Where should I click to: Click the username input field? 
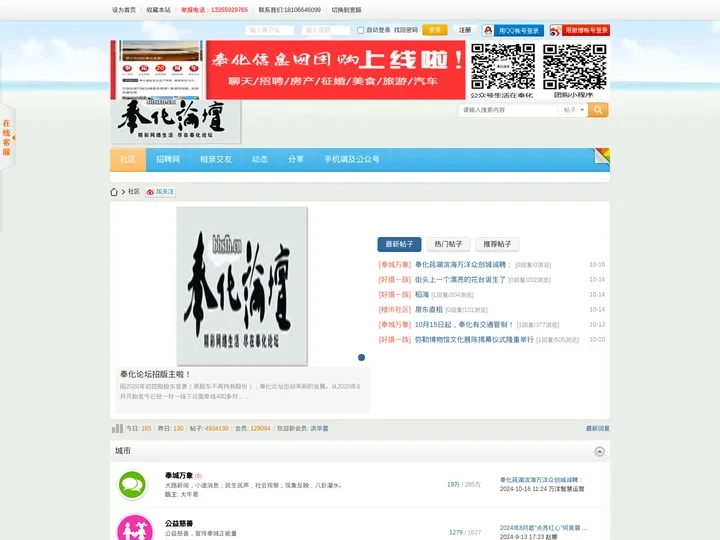click(270, 30)
